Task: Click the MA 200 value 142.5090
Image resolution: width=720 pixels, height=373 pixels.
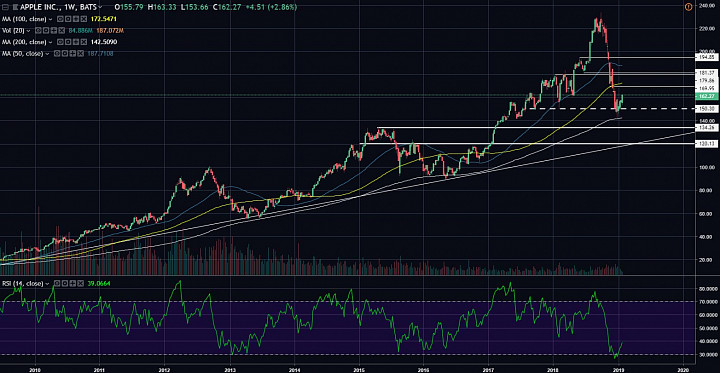Action: [104, 42]
